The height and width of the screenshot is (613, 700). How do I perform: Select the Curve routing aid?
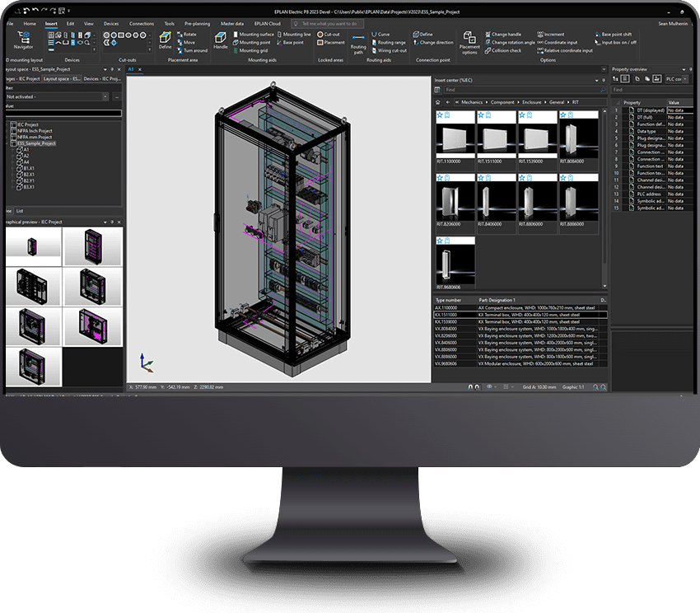tap(380, 35)
